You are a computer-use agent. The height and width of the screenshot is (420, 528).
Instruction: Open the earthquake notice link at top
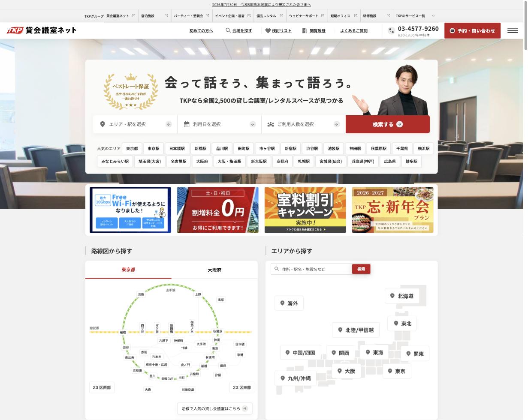[x=261, y=5]
